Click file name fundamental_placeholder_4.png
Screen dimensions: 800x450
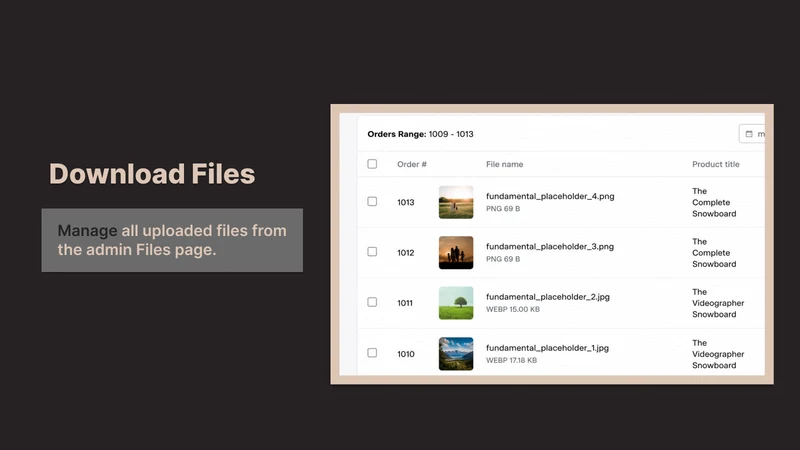550,196
